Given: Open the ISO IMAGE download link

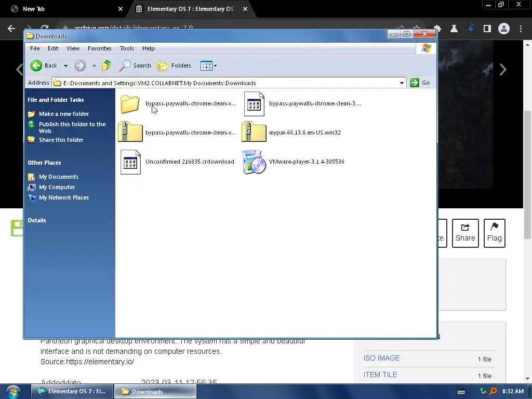Looking at the screenshot, I should 381,358.
